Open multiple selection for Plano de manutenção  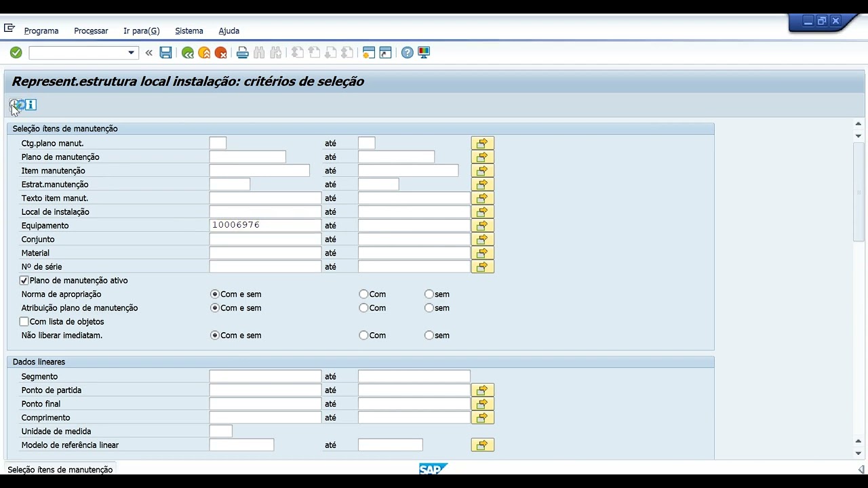(x=482, y=157)
